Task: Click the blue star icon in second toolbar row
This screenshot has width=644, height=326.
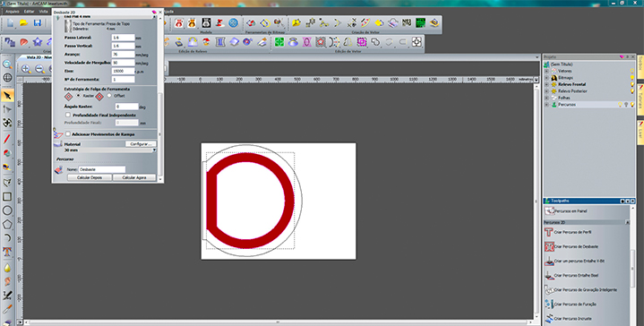Action: tap(38, 42)
